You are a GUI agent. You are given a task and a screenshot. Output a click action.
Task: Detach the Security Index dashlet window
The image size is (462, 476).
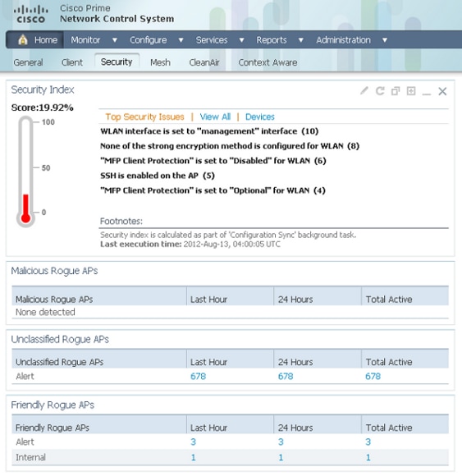coord(396,91)
